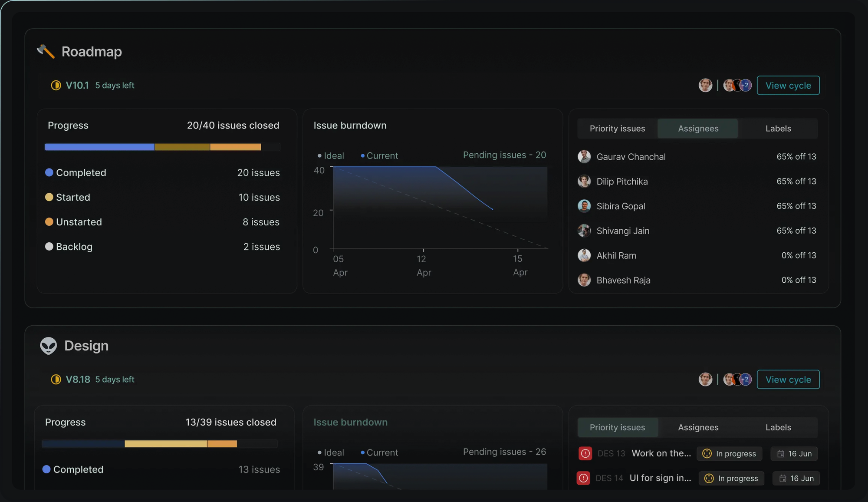
Task: Open issue DES 14 UI for sign in...
Action: click(x=660, y=478)
